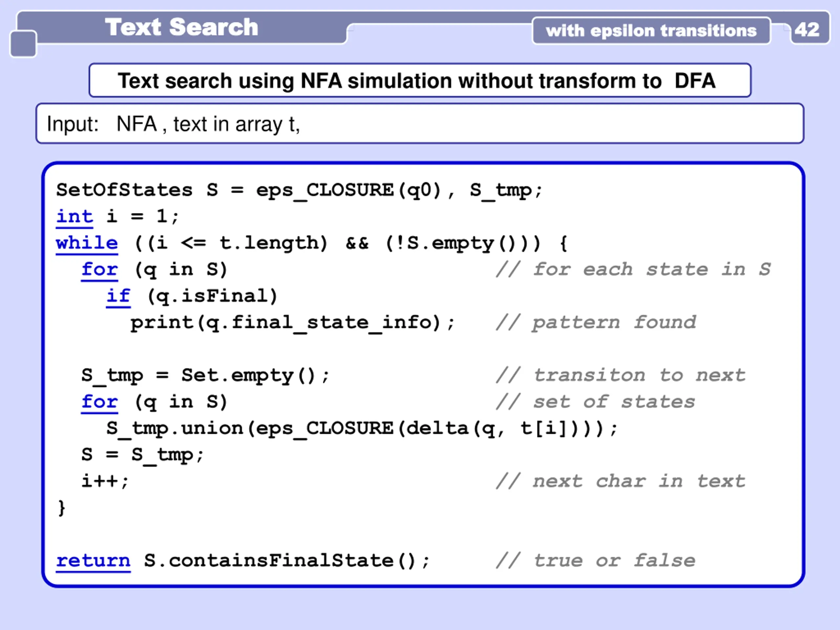Click the heading 'Text search using NFA simulation without transform to DFA'
The height and width of the screenshot is (630, 840).
[420, 80]
